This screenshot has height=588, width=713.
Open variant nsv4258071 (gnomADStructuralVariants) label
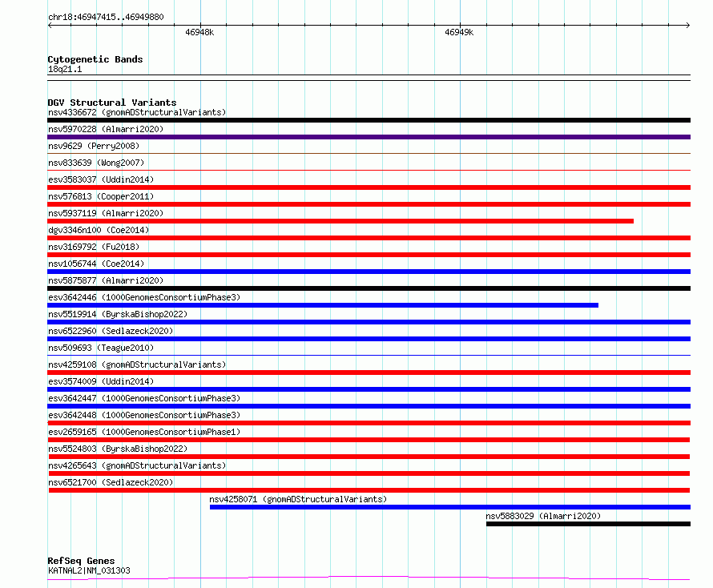coord(298,499)
